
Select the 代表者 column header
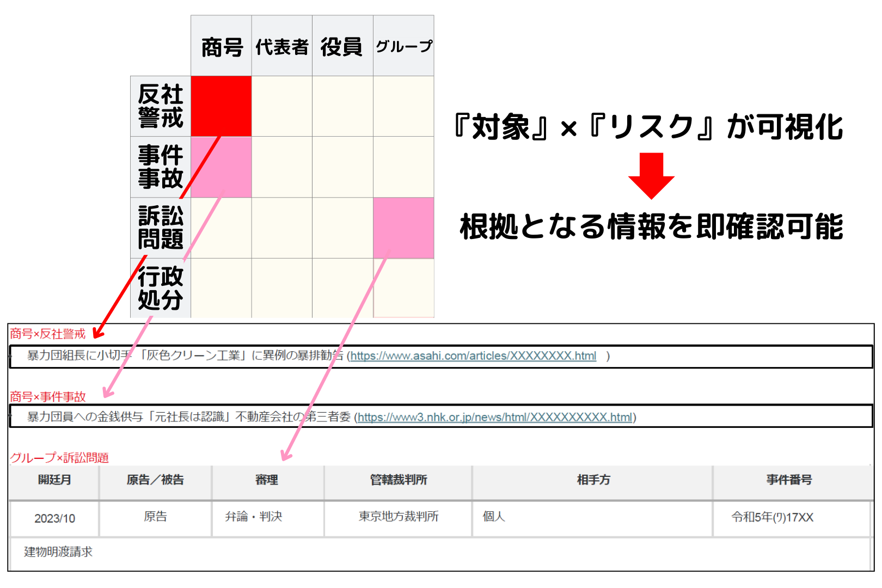point(282,46)
